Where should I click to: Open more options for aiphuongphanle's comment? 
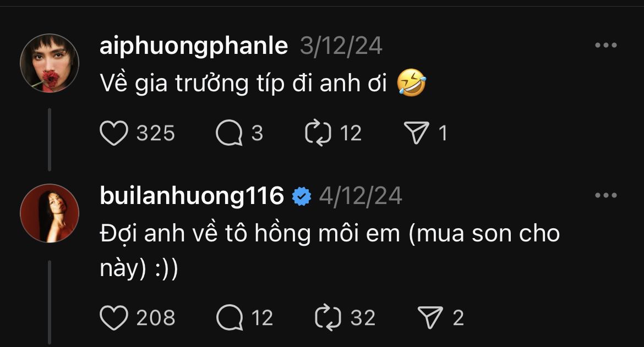[x=606, y=46]
